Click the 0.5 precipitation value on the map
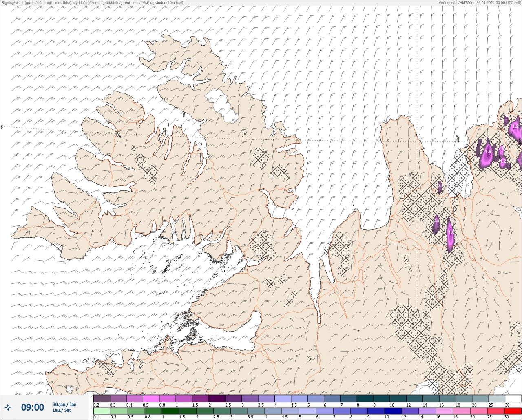 click(x=436, y=221)
